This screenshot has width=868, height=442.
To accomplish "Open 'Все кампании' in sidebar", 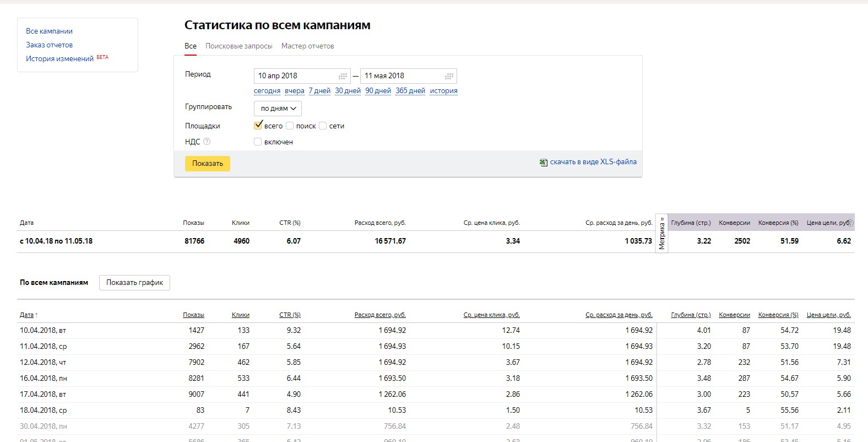I will click(49, 31).
